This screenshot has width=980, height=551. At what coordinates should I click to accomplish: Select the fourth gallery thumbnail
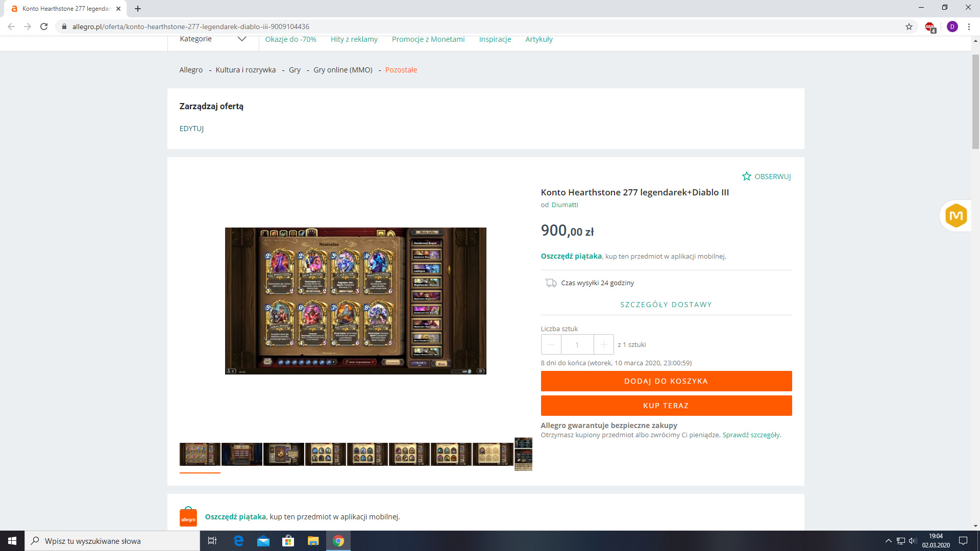[x=326, y=454]
